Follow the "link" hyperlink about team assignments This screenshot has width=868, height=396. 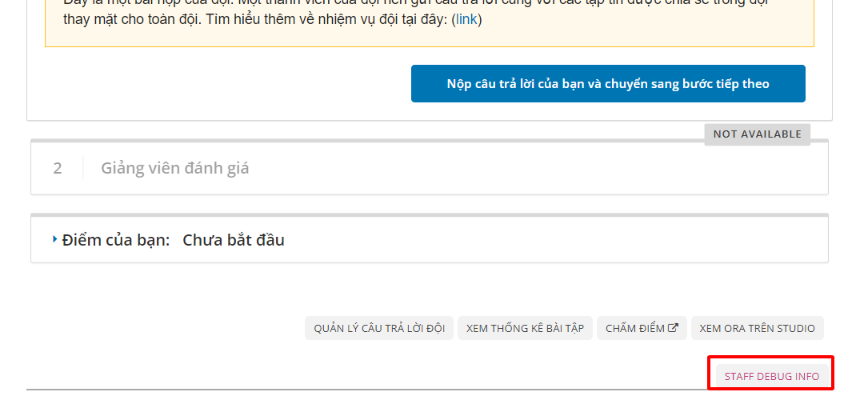[x=467, y=19]
